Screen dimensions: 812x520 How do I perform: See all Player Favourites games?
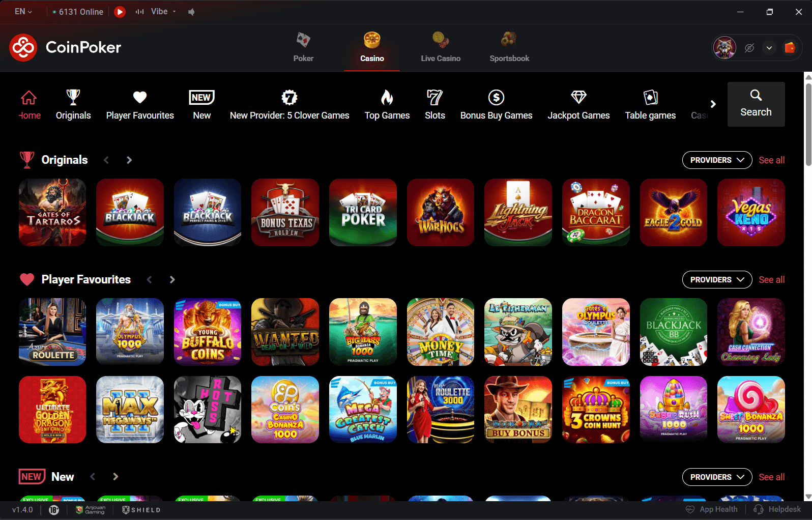771,279
